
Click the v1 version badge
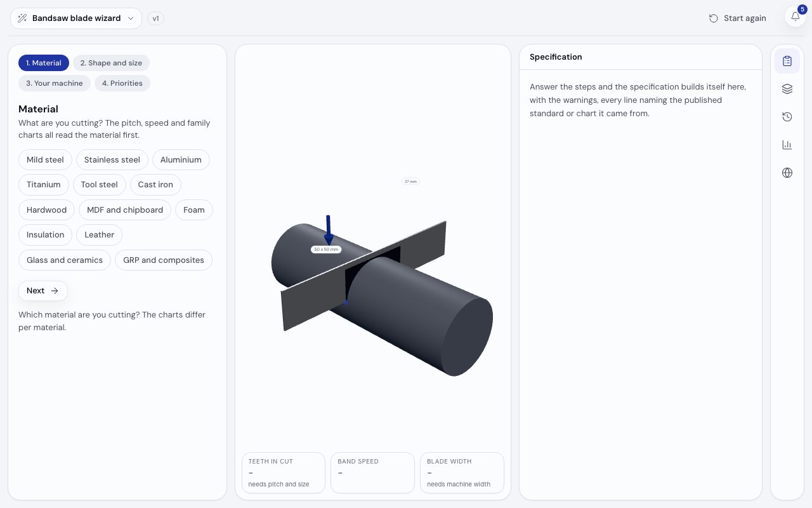point(155,18)
